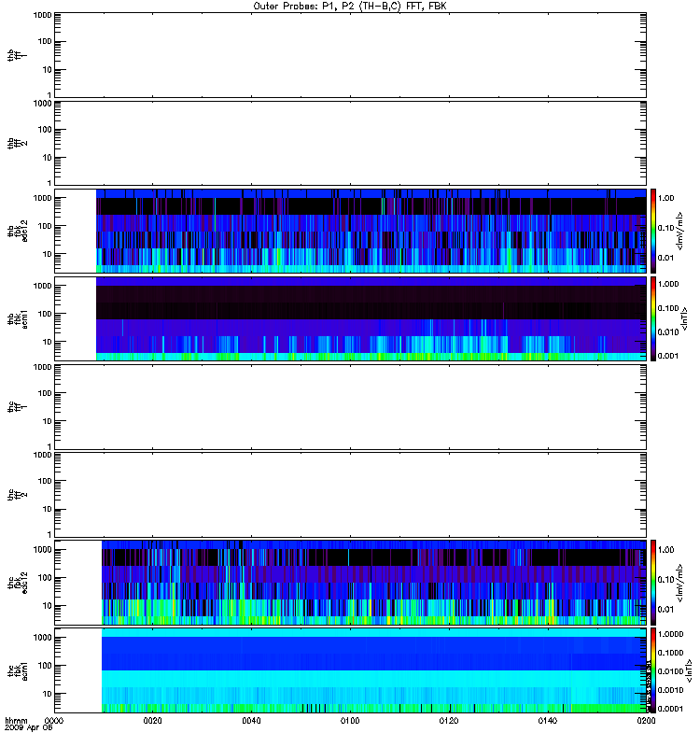
Task: Click the 0.001 label on thb scm1 colorbar
Action: click(x=668, y=356)
